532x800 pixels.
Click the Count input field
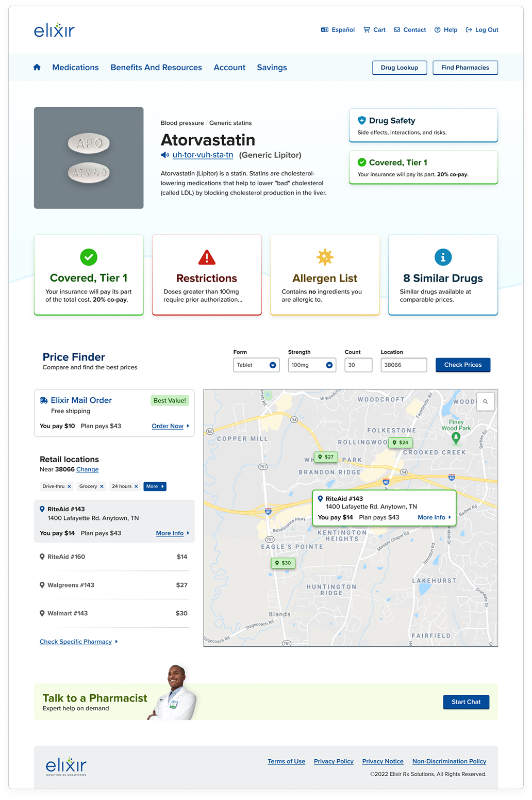(x=358, y=365)
